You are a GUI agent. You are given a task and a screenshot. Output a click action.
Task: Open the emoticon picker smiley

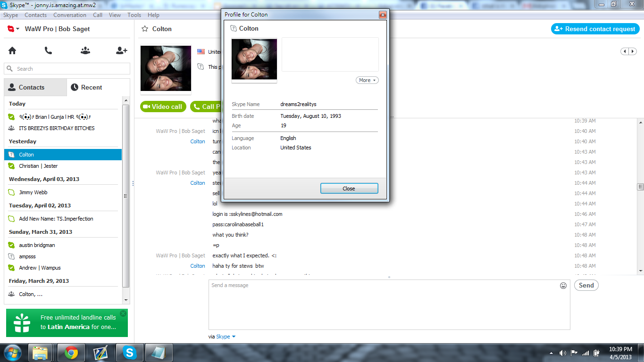point(563,286)
